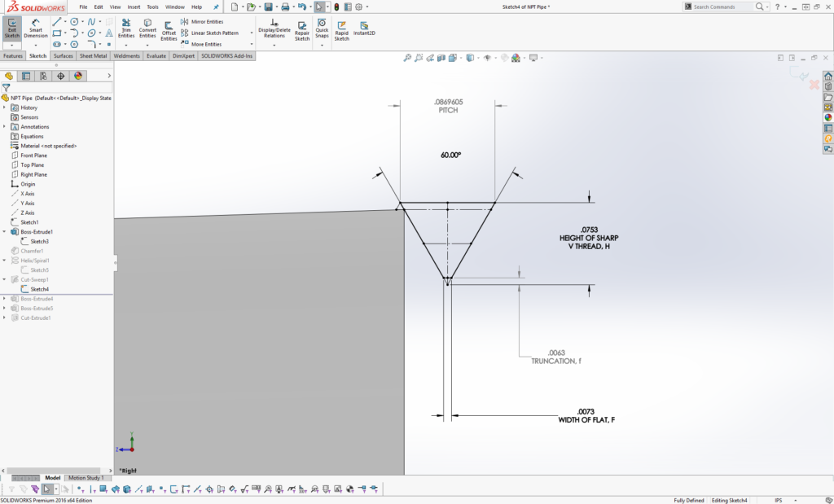Select the Smart Dimension tool

pos(36,28)
